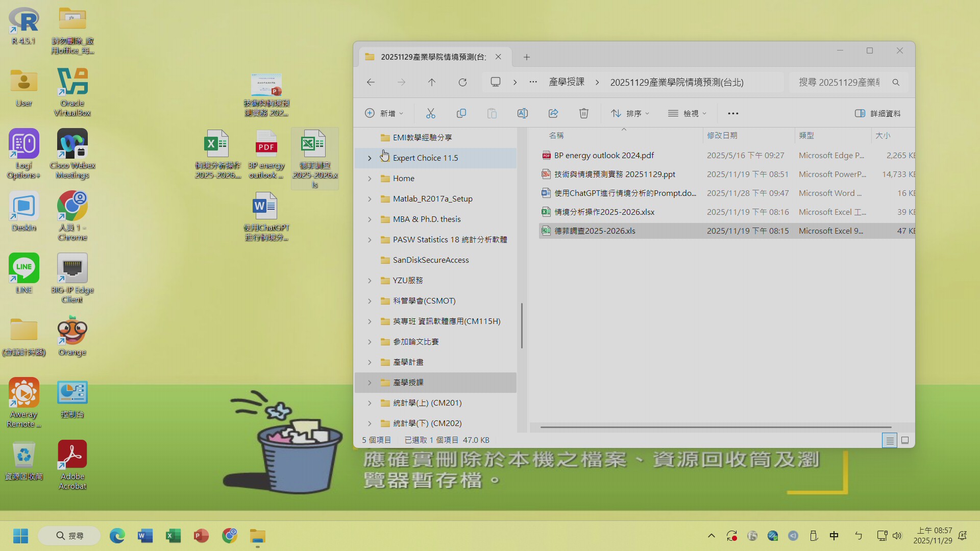Click the Copy icon in toolbar

(x=461, y=113)
